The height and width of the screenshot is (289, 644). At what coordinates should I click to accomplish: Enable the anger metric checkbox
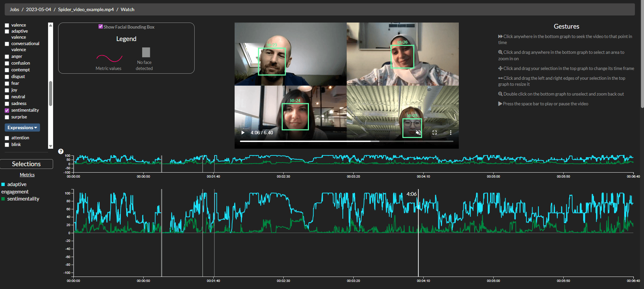[x=7, y=57]
